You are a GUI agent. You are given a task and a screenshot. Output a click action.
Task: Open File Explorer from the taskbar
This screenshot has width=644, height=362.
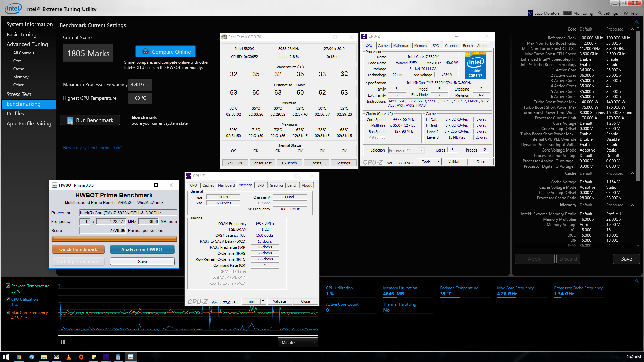coord(44,357)
